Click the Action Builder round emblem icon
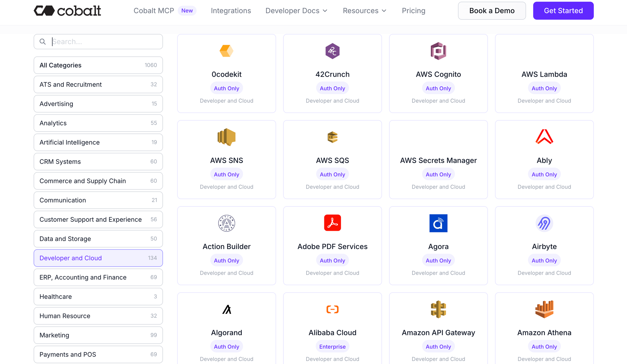Image resolution: width=627 pixels, height=364 pixels. (x=226, y=223)
